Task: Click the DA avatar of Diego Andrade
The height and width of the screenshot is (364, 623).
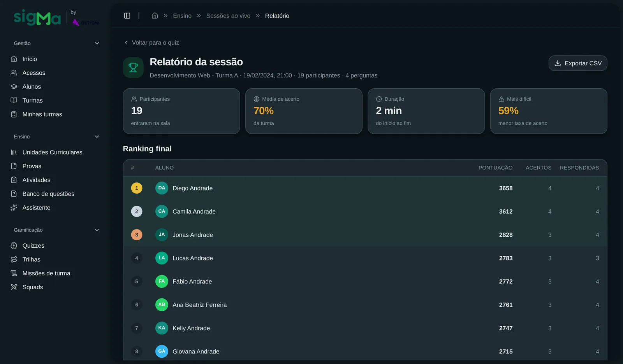Action: 162,188
